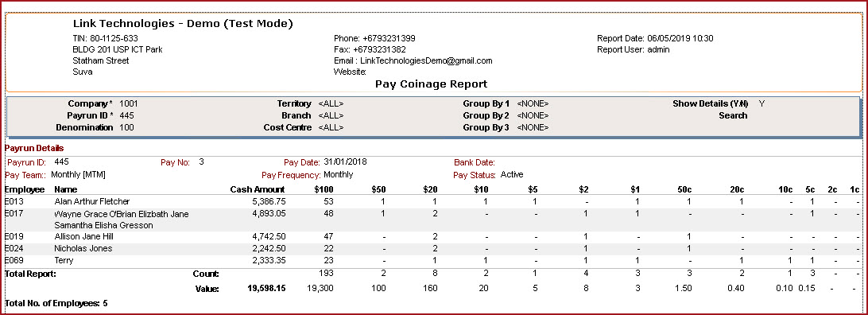868x315 pixels.
Task: Choose the Group By 2 <NONE> option
Action: [x=533, y=115]
